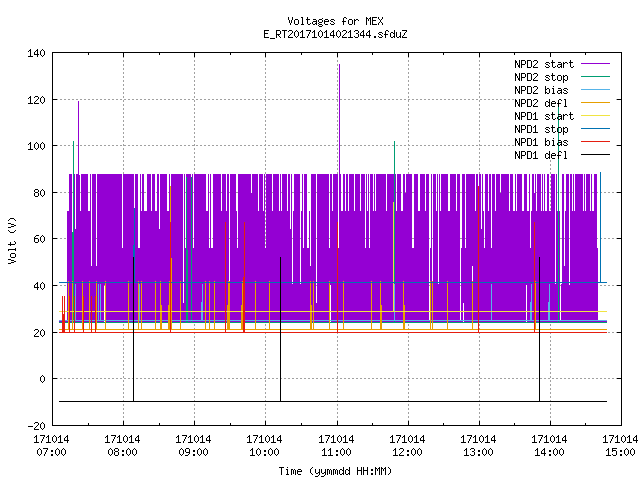The image size is (640, 480).
Task: Click the flat black line at -10 V
Action: (333, 401)
